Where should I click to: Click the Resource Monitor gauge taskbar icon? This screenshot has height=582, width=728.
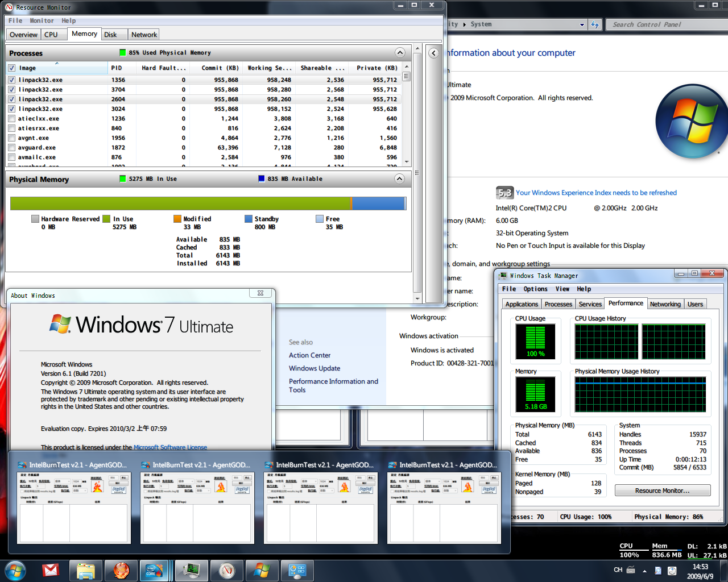[227, 569]
